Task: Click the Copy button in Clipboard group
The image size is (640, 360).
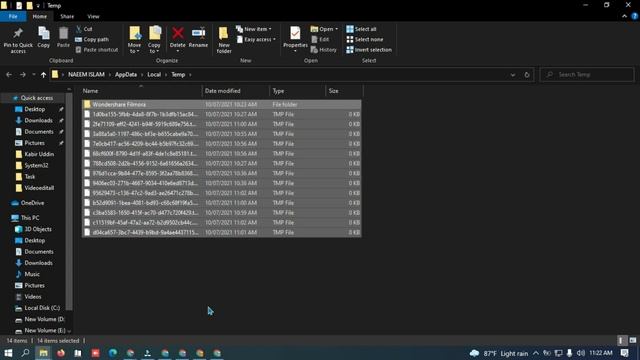Action: point(44,38)
